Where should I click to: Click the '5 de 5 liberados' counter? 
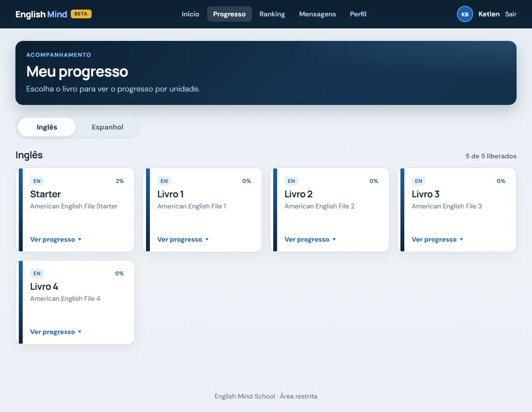pos(491,156)
